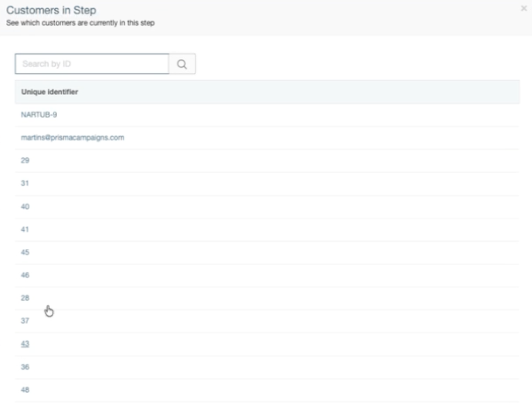Select customer ID 29
The width and height of the screenshot is (532, 403).
(x=25, y=160)
